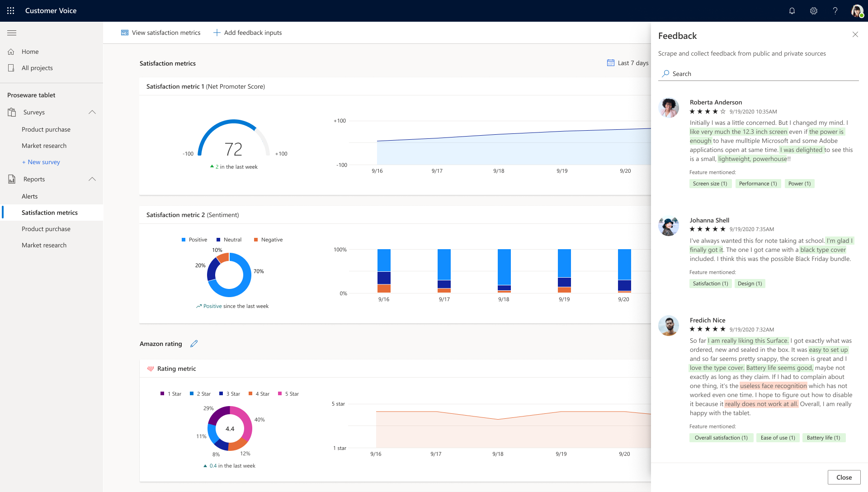Open Alerts under Reports
Image resolution: width=868 pixels, height=492 pixels.
[30, 196]
